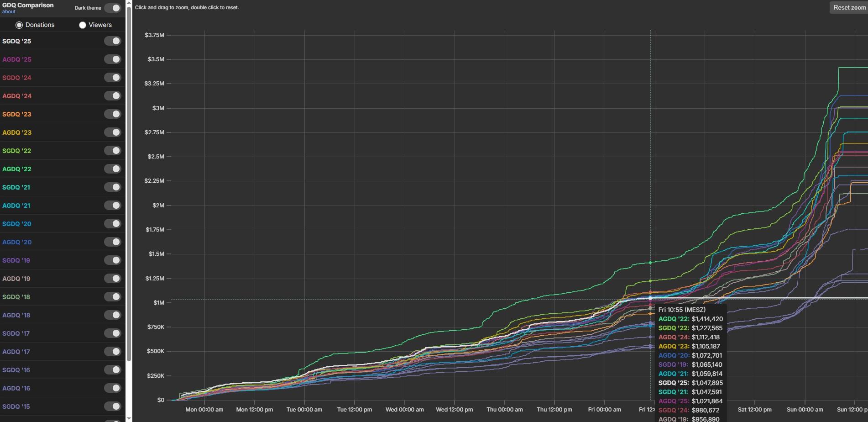
Task: Toggle the AGDQ '21 series switch
Action: pos(112,206)
